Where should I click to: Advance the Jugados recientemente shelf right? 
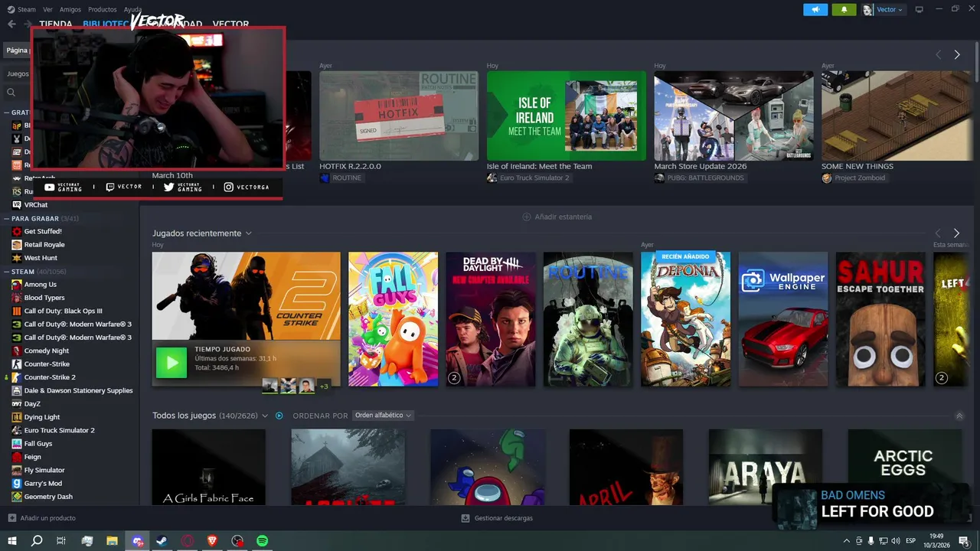click(956, 233)
